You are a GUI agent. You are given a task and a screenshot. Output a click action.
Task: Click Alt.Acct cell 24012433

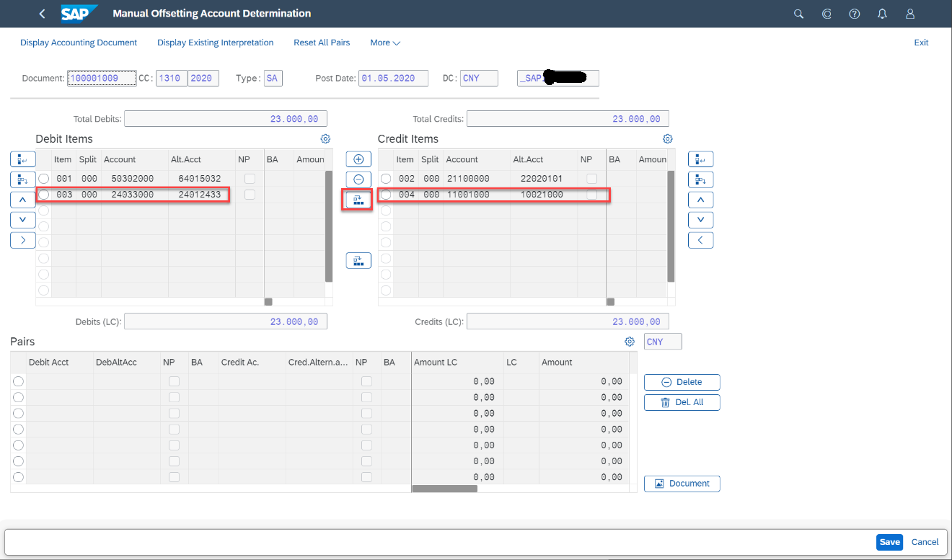(202, 195)
